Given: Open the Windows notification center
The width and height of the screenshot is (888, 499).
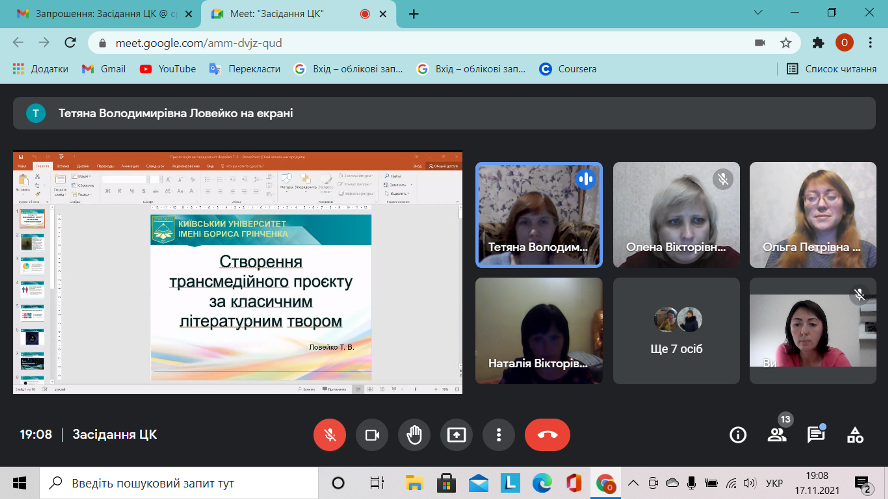Looking at the screenshot, I should [x=863, y=484].
